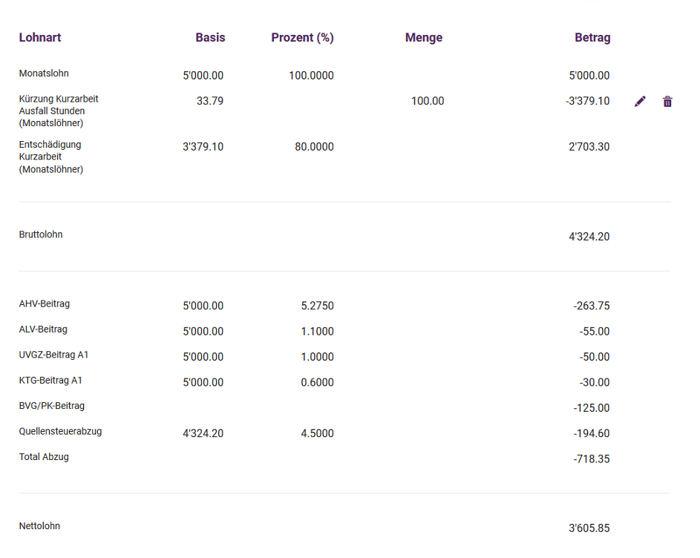This screenshot has height=558, width=700.
Task: Select the Lohnart column header
Action: point(40,37)
